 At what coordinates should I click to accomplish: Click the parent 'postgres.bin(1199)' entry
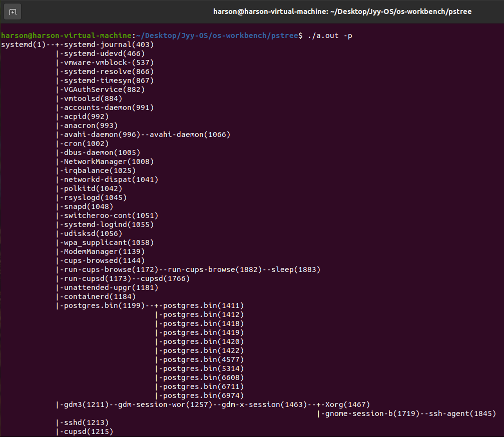[x=105, y=305]
